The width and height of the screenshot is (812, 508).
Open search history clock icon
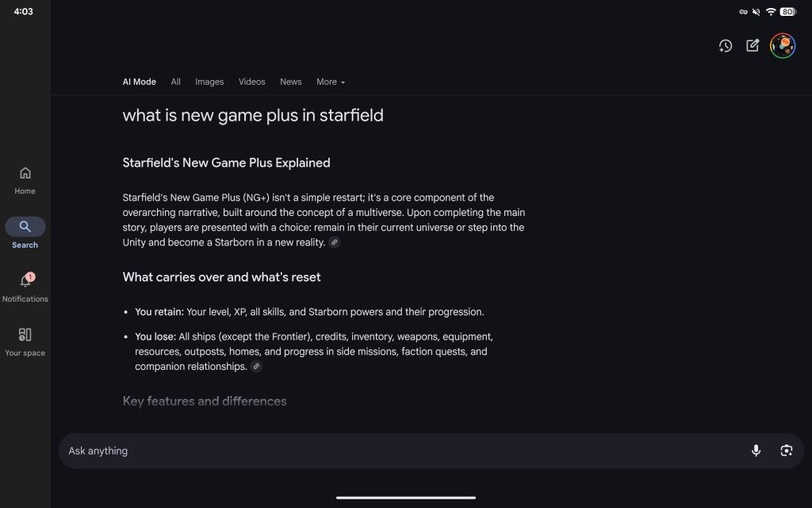coord(726,46)
